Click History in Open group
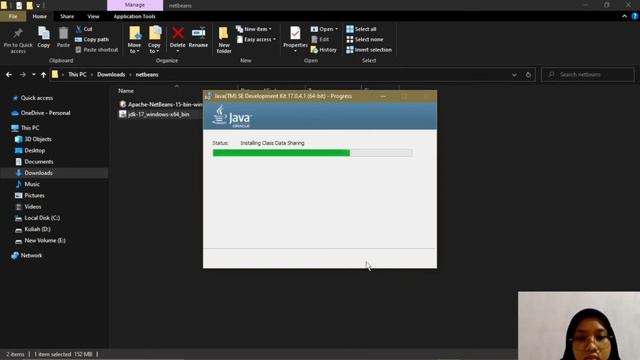The image size is (640, 360). pyautogui.click(x=324, y=50)
